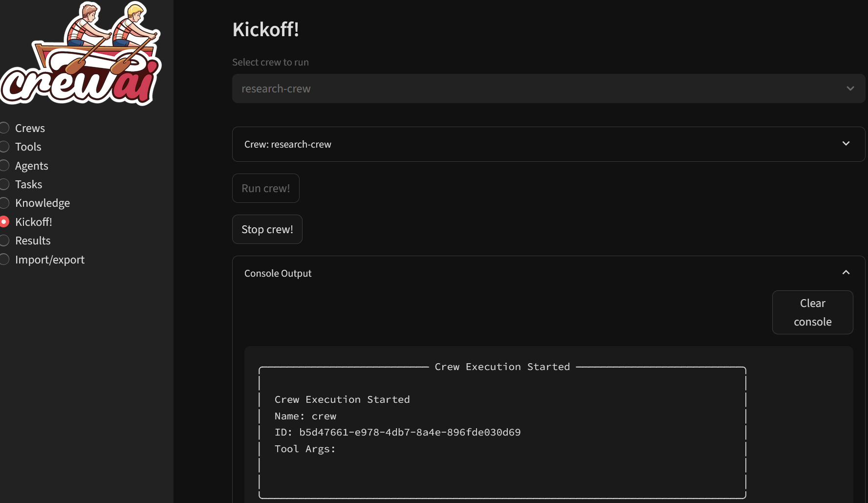The height and width of the screenshot is (503, 868).
Task: Click the Kickoff! page heading
Action: pyautogui.click(x=265, y=29)
